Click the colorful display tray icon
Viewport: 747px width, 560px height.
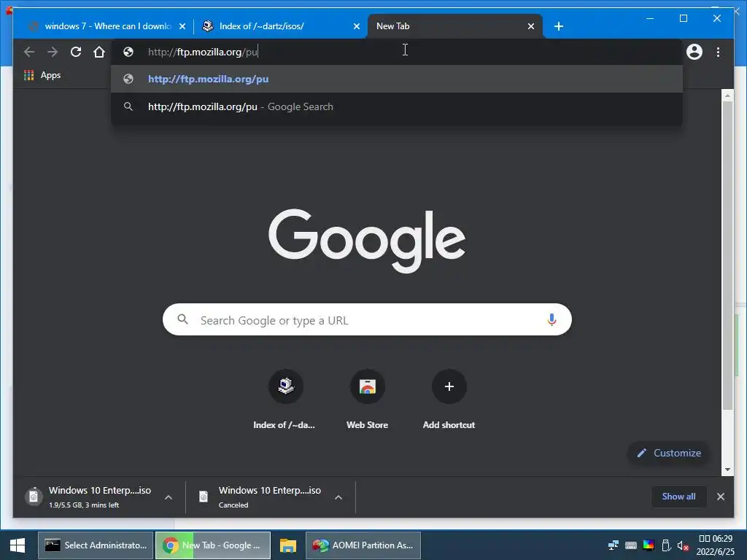tap(649, 545)
